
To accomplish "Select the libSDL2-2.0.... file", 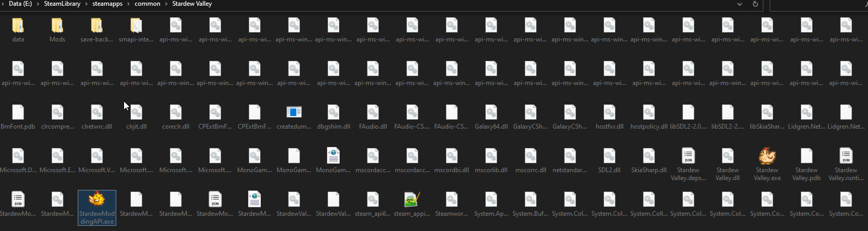I will pyautogui.click(x=688, y=117).
